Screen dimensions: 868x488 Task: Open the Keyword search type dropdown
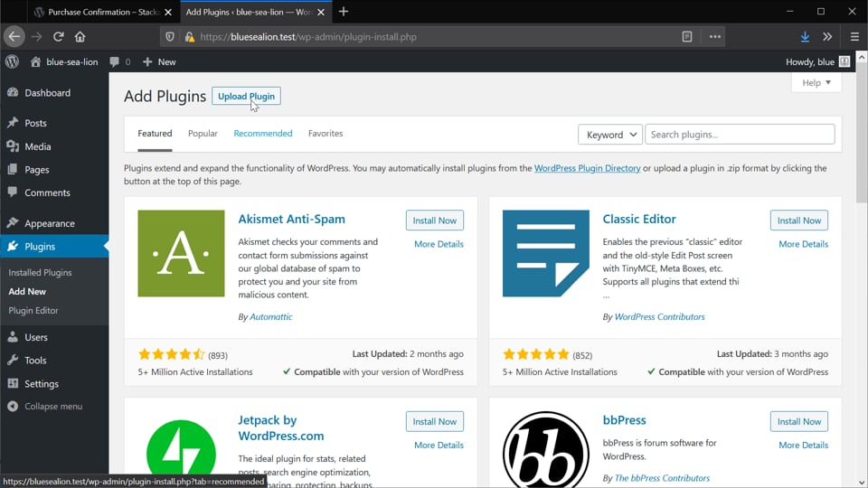coord(610,135)
